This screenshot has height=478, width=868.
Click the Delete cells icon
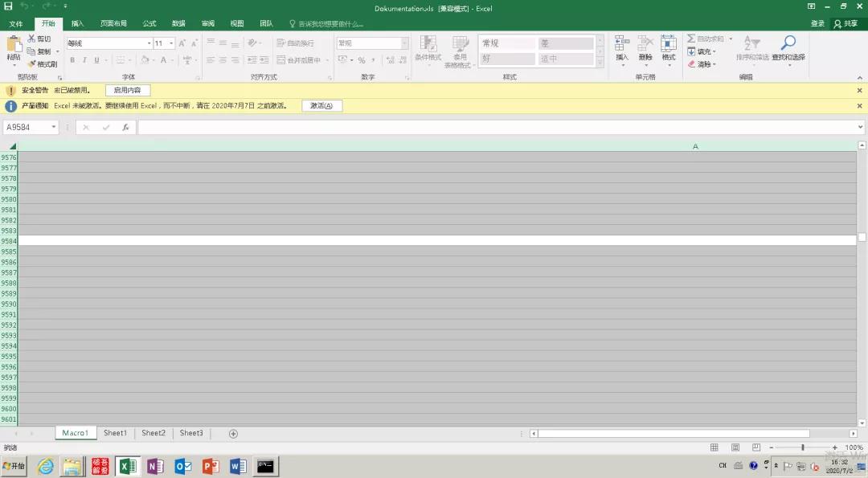click(x=645, y=43)
